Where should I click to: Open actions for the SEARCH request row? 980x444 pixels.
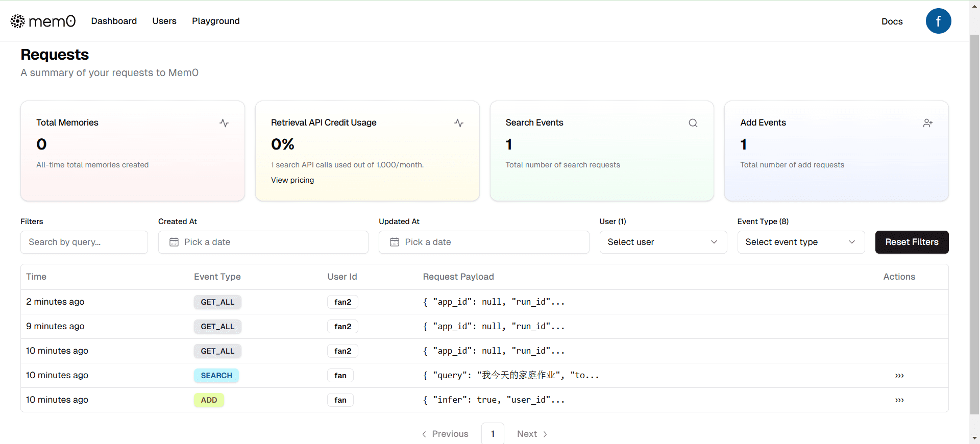tap(899, 376)
